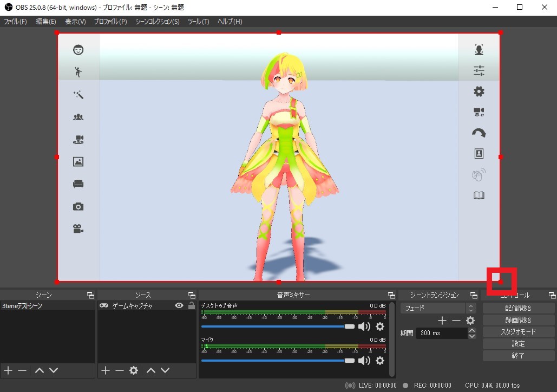Open the book manual icon

tap(479, 195)
